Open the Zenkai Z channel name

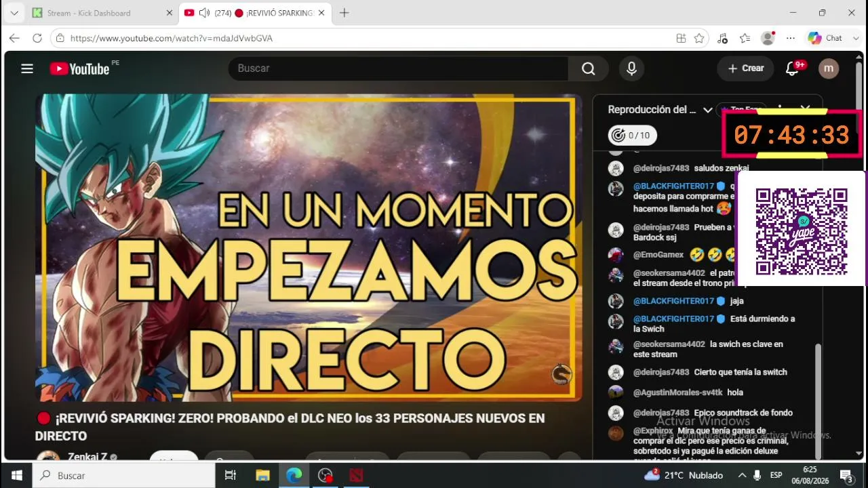coord(87,457)
